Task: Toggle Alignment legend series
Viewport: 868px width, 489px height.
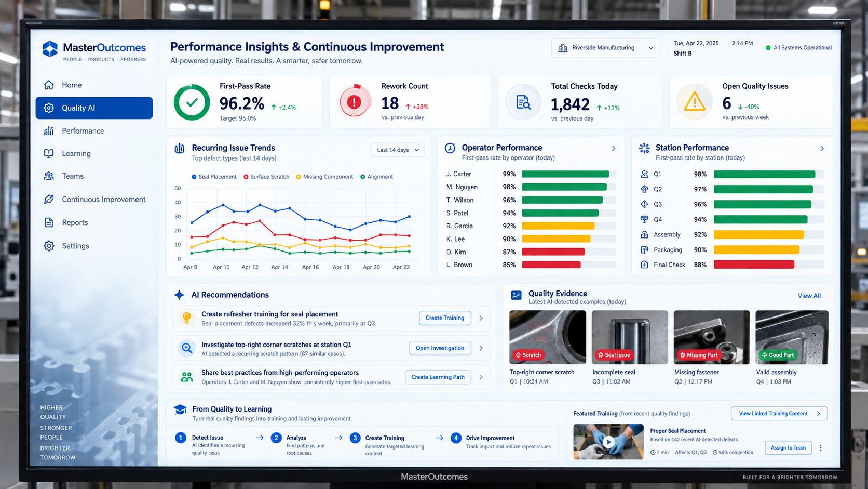Action: click(376, 177)
